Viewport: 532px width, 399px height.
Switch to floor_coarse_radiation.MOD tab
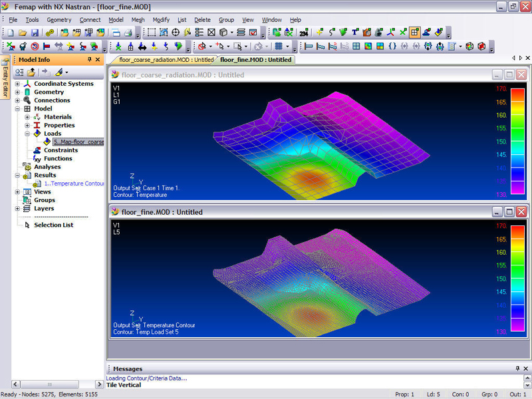(166, 60)
